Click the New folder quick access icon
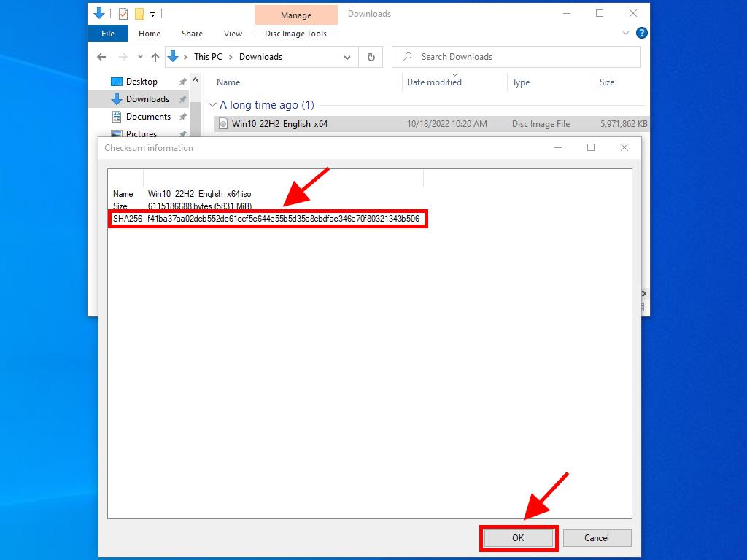Screen dimensions: 747x560 tap(139, 14)
